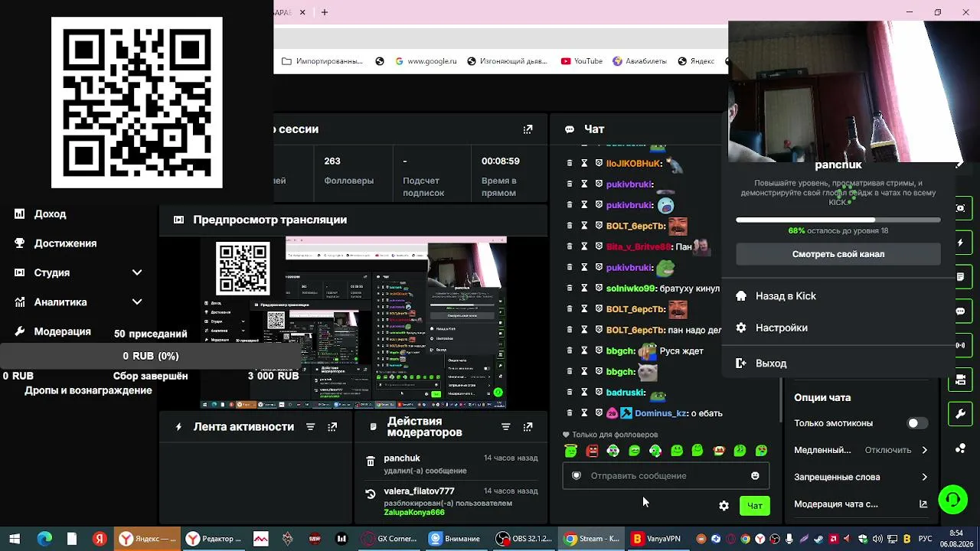Click the РУС language indicator in tray

point(925,539)
